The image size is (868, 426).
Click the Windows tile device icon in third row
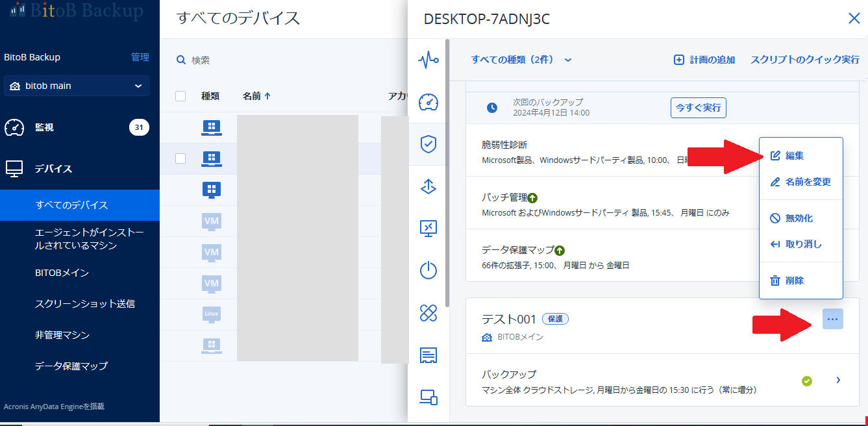212,190
